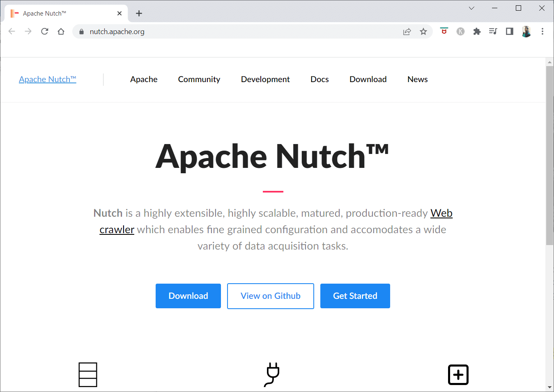Image resolution: width=554 pixels, height=392 pixels.
Task: Open the red shield extension icon
Action: [x=444, y=31]
